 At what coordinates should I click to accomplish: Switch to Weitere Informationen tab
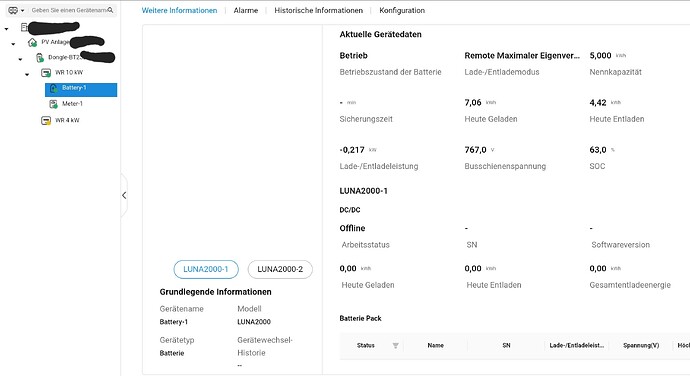tap(179, 10)
